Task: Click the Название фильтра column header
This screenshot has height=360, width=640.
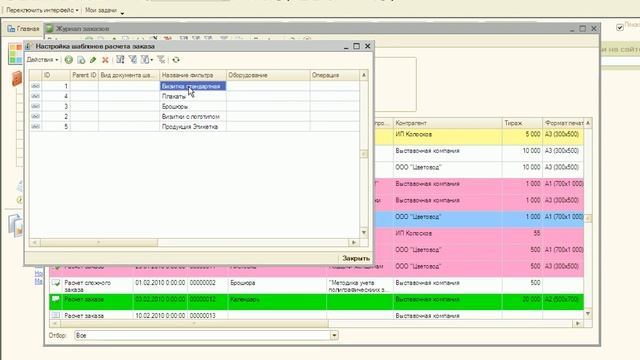Action: tap(193, 75)
